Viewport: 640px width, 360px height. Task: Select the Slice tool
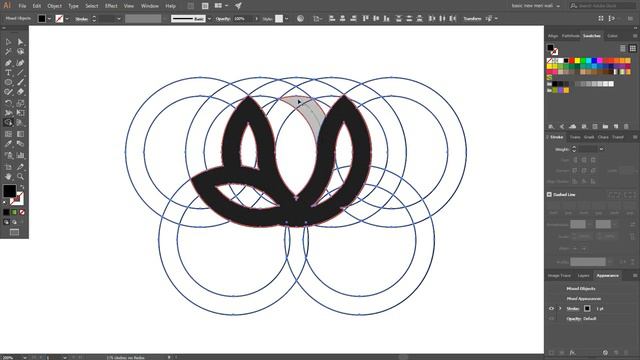[x=20, y=167]
